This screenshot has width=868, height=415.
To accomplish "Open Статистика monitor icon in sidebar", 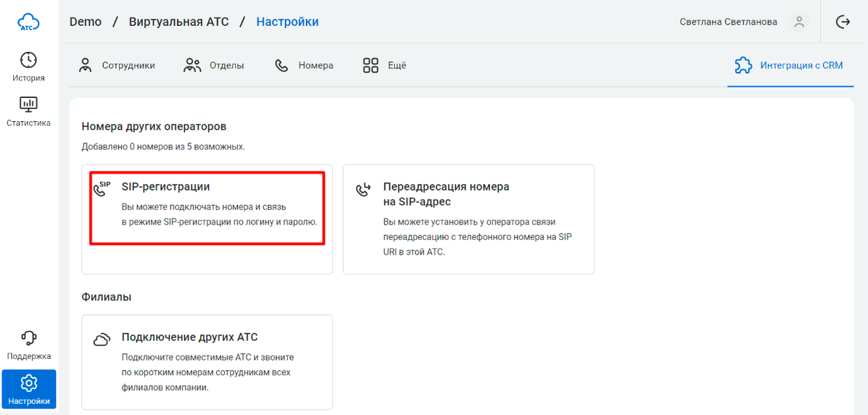I will pos(29,104).
